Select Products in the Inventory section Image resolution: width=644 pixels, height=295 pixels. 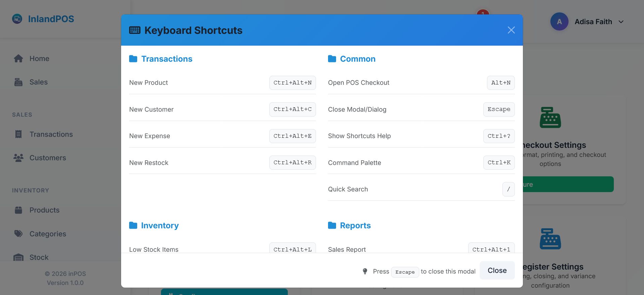tap(44, 210)
